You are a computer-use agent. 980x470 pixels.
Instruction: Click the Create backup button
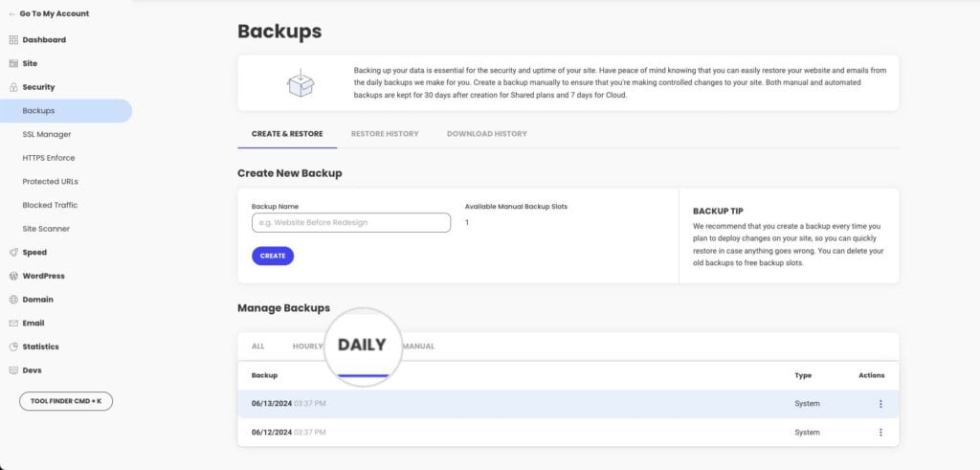pyautogui.click(x=273, y=257)
